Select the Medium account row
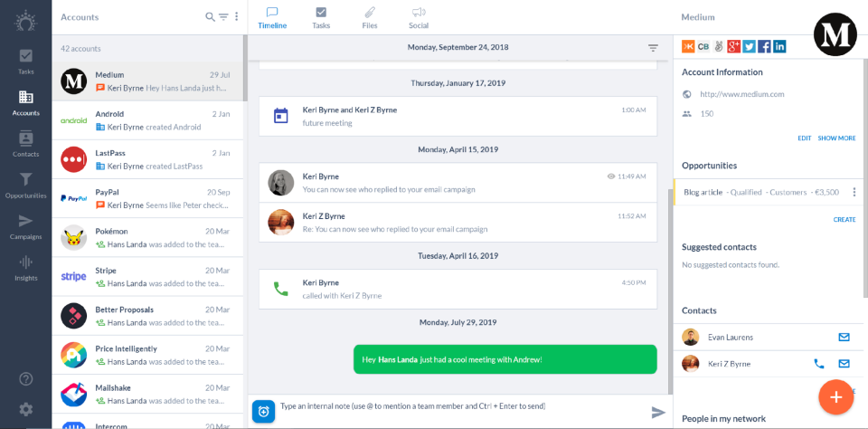 (x=147, y=81)
